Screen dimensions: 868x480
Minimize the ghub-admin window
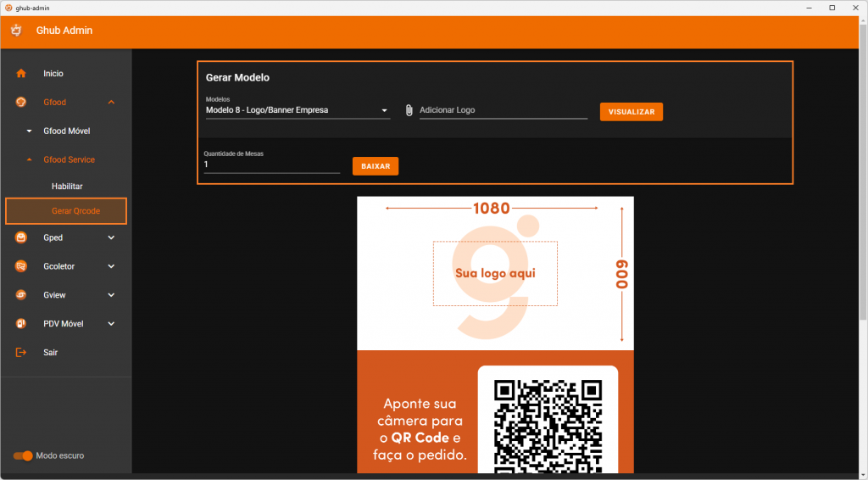(x=810, y=8)
